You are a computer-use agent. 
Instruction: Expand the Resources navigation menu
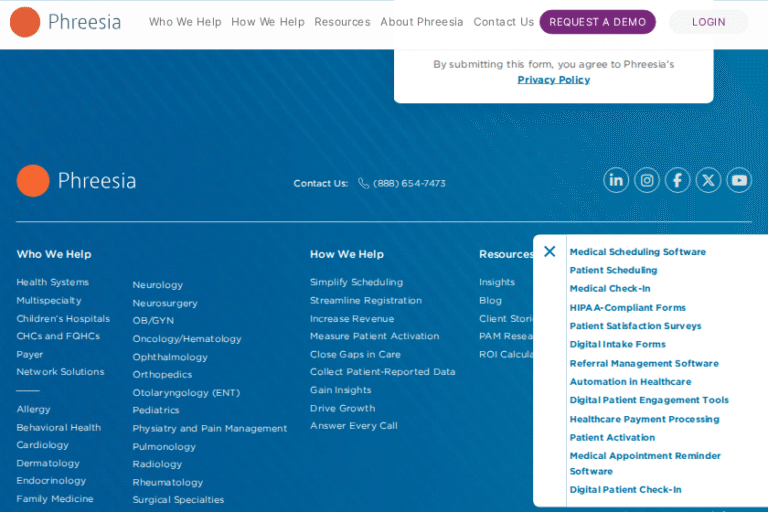[342, 22]
